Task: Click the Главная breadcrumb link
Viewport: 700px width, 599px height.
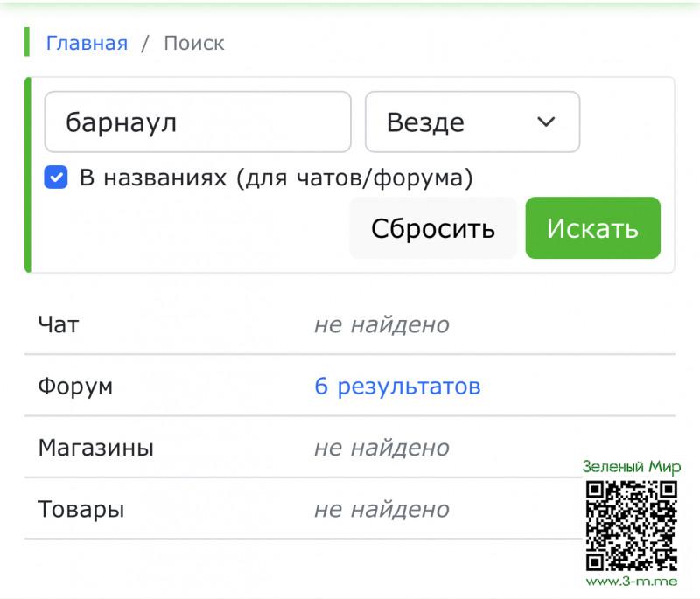Action: tap(87, 43)
